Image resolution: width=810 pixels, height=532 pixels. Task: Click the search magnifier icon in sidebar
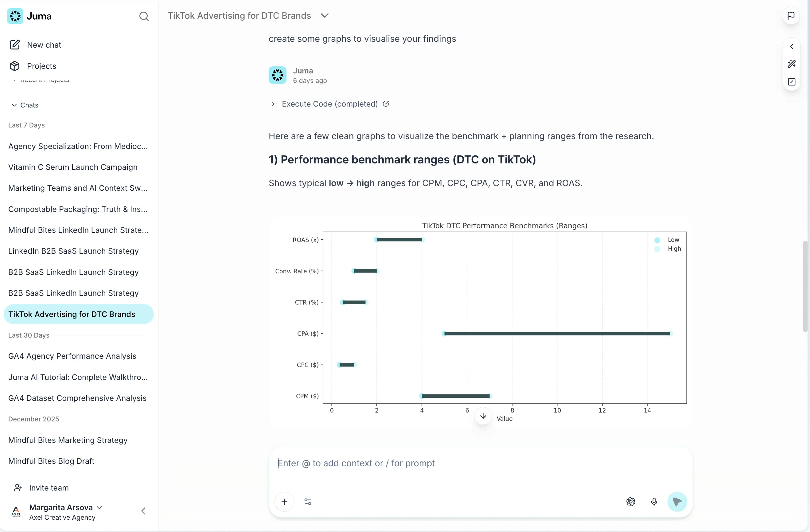point(144,16)
